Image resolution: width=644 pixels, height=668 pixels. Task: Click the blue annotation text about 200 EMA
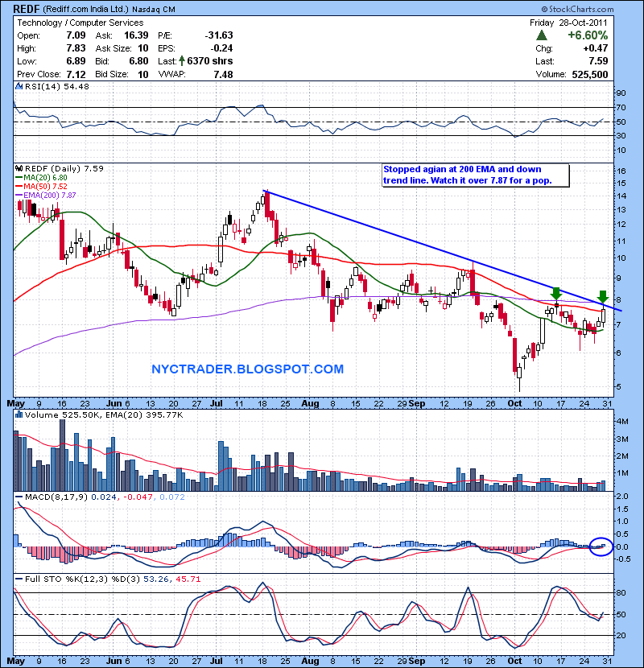point(467,175)
